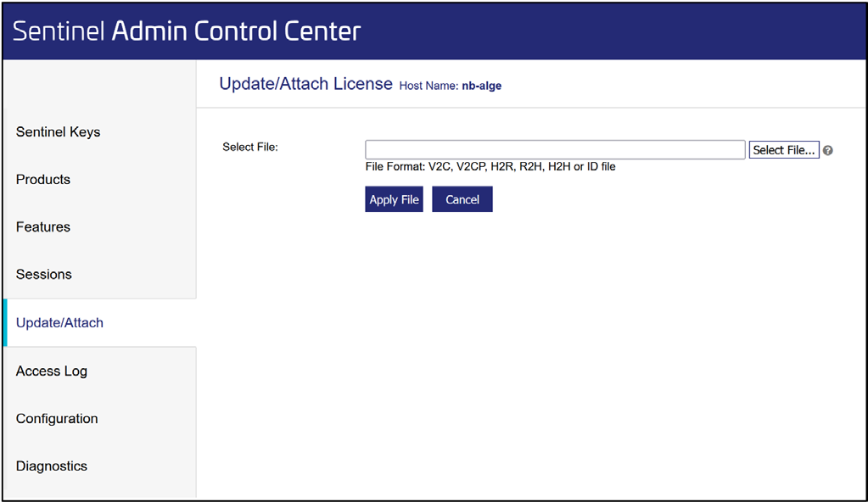Go to Products in sidebar

coord(43,179)
